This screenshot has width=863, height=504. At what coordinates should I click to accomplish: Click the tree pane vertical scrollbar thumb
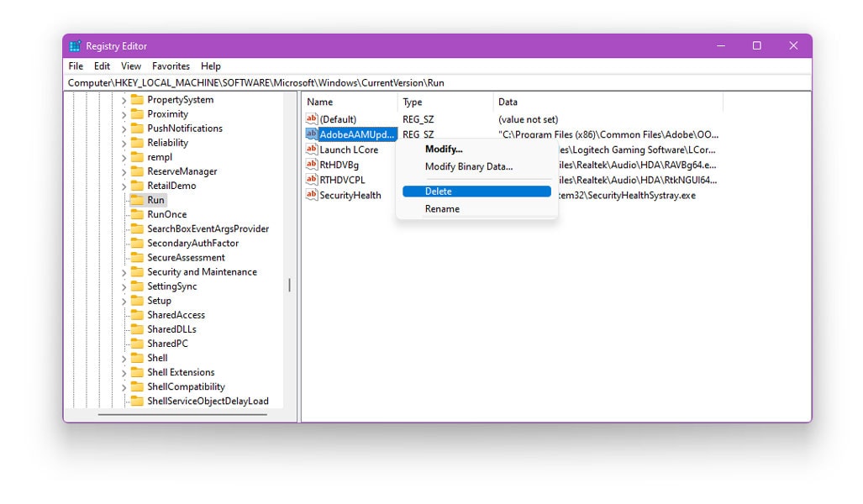point(290,285)
